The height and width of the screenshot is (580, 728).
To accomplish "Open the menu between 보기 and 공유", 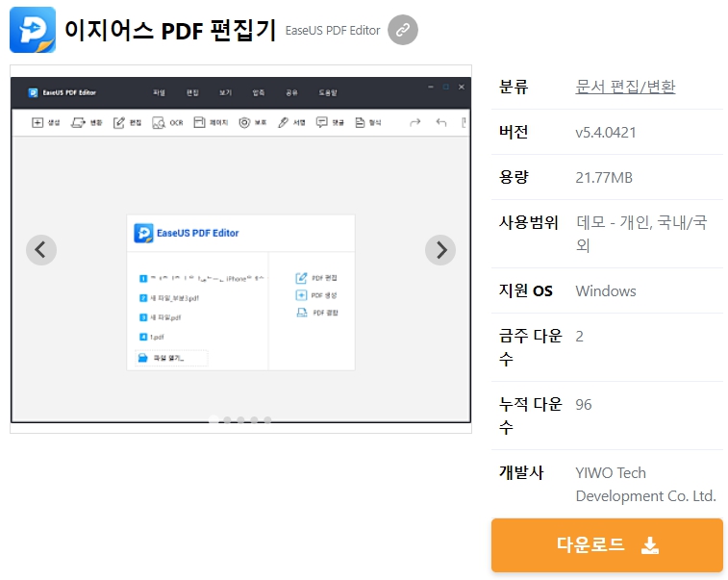I will pyautogui.click(x=259, y=93).
